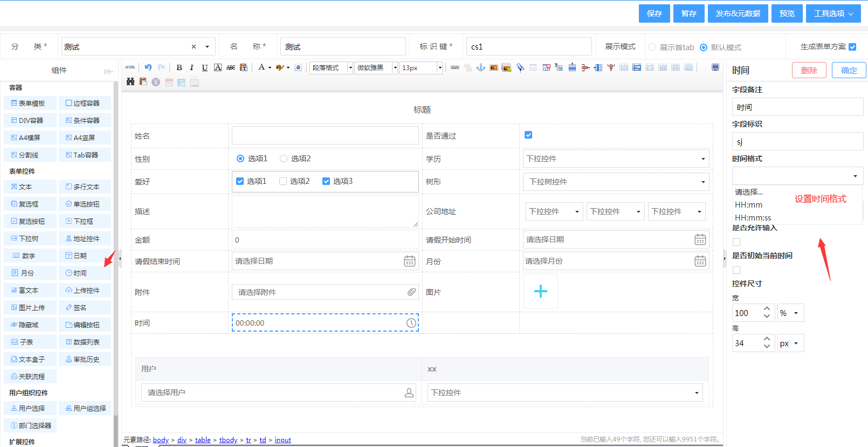Open find and replace binoculars icon

pos(130,82)
